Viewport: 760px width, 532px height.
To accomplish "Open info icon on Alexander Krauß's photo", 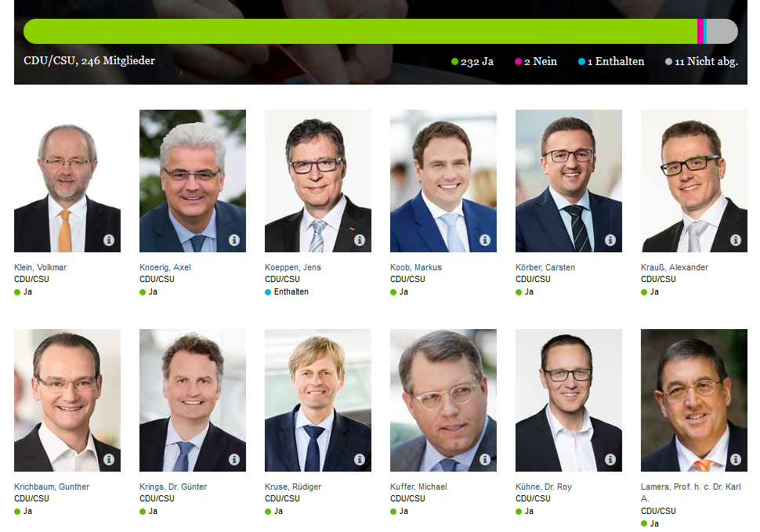I will point(736,240).
